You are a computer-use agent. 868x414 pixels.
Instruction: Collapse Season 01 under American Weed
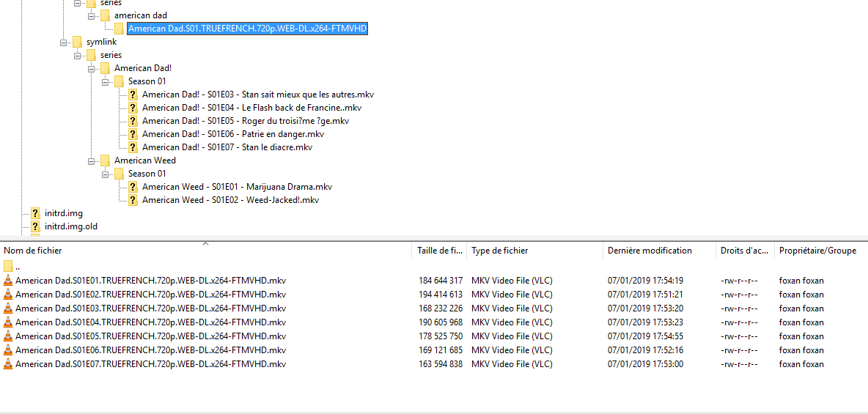point(105,174)
